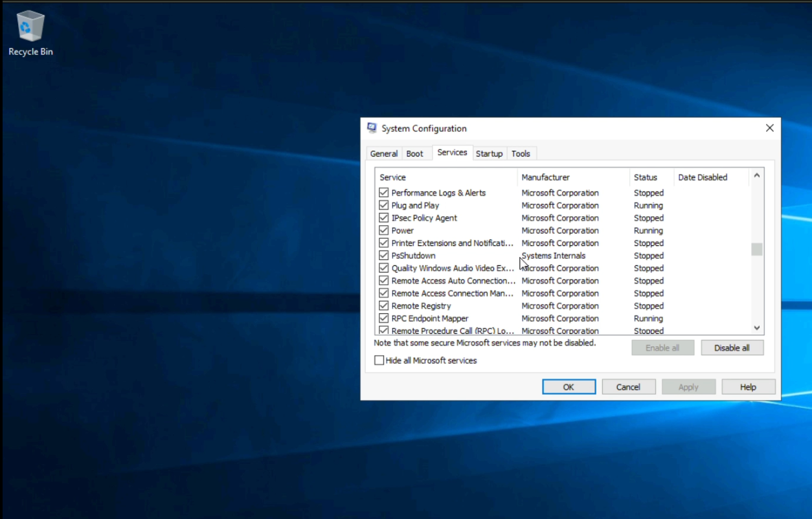Screen dimensions: 812x519
Task: Toggle the IPsec Policy Agent checkbox
Action: [x=384, y=218]
